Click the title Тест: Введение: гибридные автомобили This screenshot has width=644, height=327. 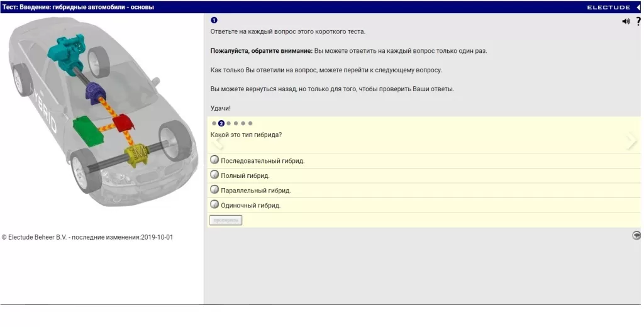[78, 7]
